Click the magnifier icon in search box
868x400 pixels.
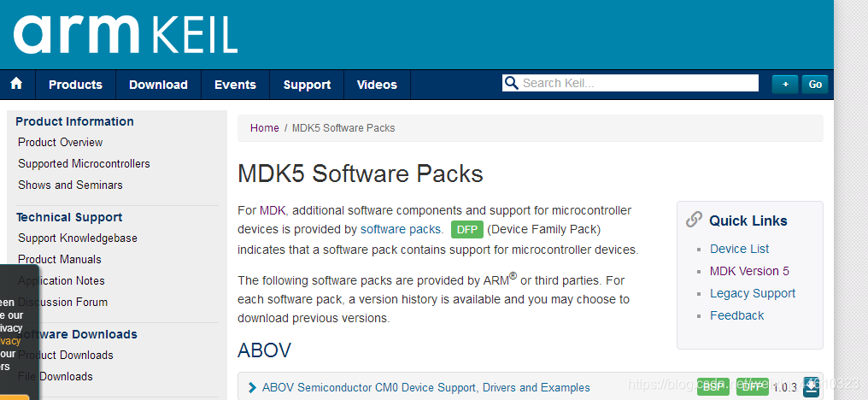(512, 83)
